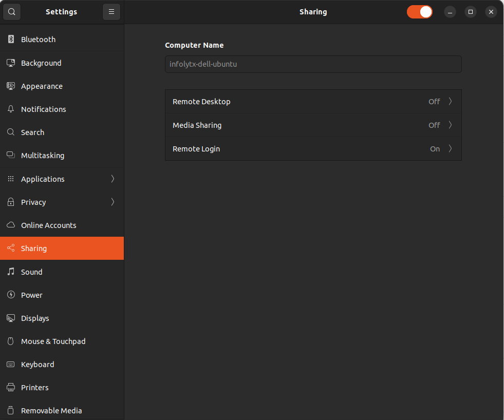Maximize the Settings window

click(470, 12)
